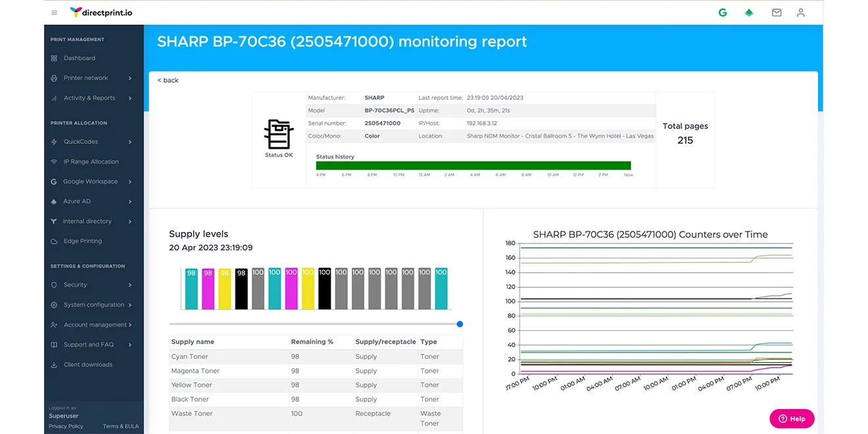Select the 'Magenta Toner' table row
Image resolution: width=868 pixels, height=434 pixels.
coord(316,371)
